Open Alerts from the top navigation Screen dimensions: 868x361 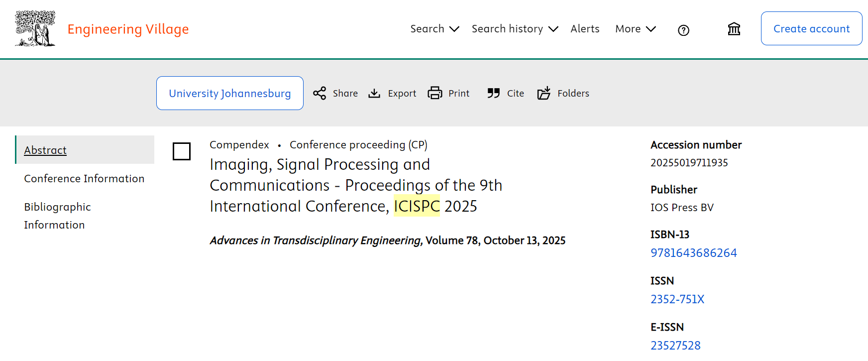(x=585, y=29)
